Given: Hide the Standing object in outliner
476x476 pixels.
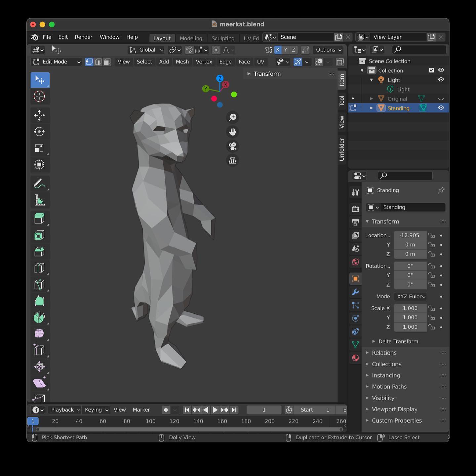Looking at the screenshot, I should (441, 108).
